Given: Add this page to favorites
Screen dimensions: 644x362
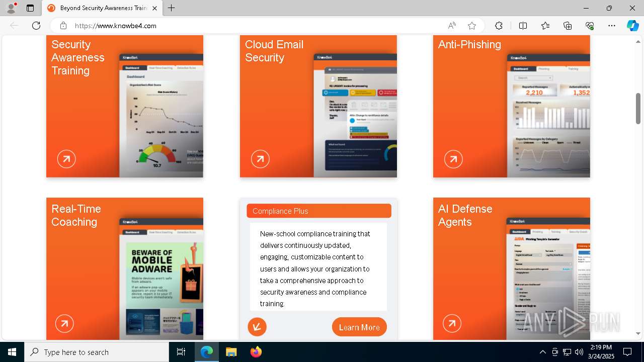Looking at the screenshot, I should coord(471,26).
